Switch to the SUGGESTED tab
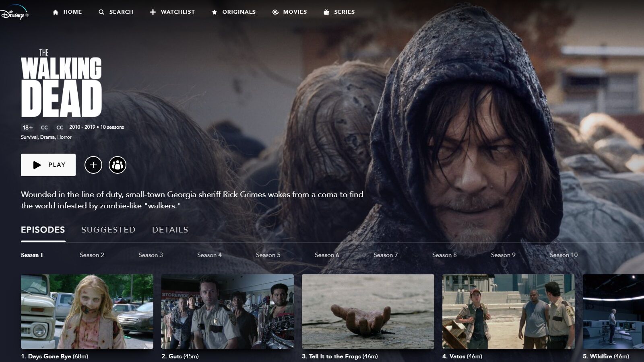 coord(108,230)
